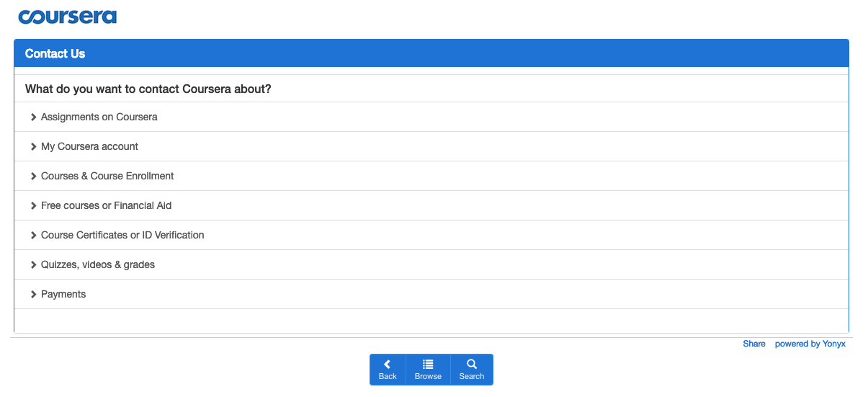868x397 pixels.
Task: Expand chevron beside Quizzes, videos & grades
Action: 34,264
